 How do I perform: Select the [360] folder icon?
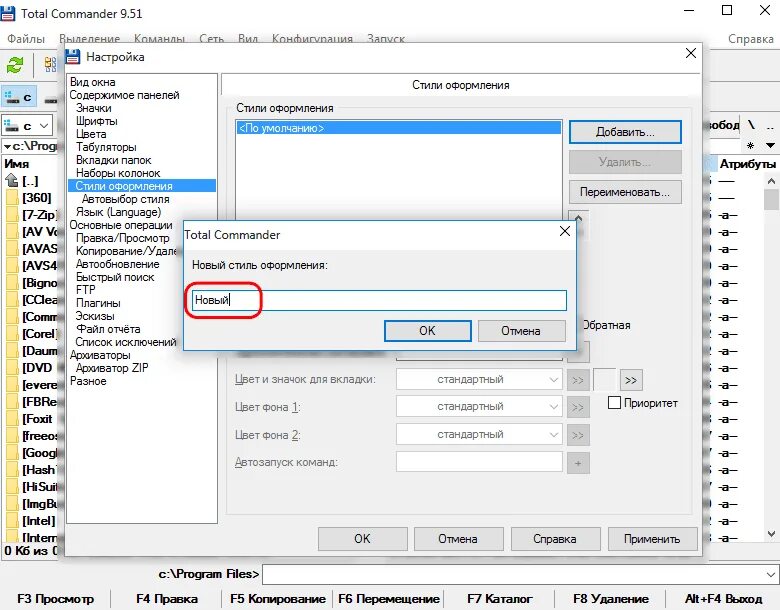[12, 198]
